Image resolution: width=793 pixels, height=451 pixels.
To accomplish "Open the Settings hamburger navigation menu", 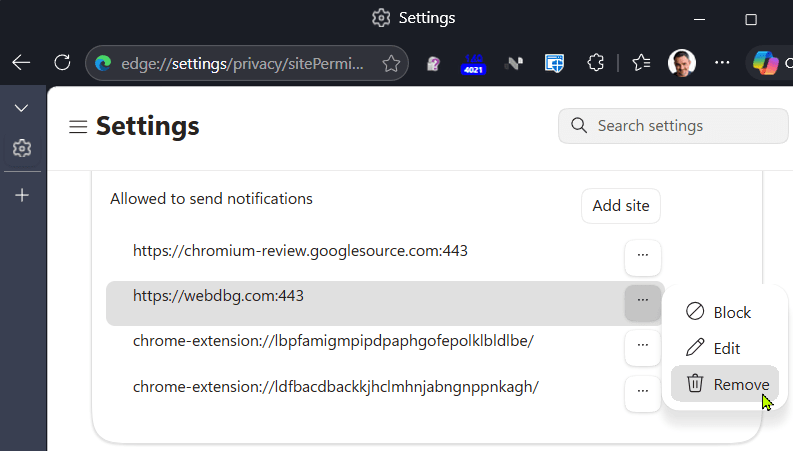I will click(x=78, y=126).
